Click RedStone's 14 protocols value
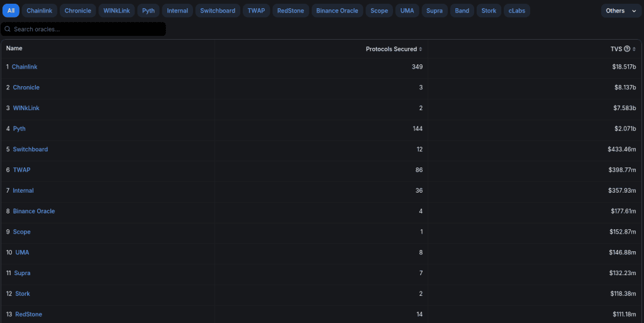Viewport: 644px width, 323px height. 419,314
